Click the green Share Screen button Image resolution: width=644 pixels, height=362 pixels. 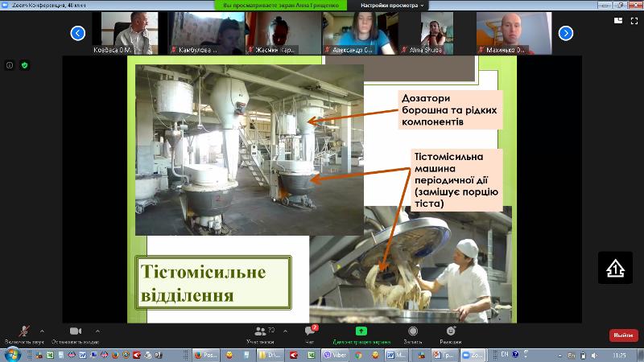361,335
